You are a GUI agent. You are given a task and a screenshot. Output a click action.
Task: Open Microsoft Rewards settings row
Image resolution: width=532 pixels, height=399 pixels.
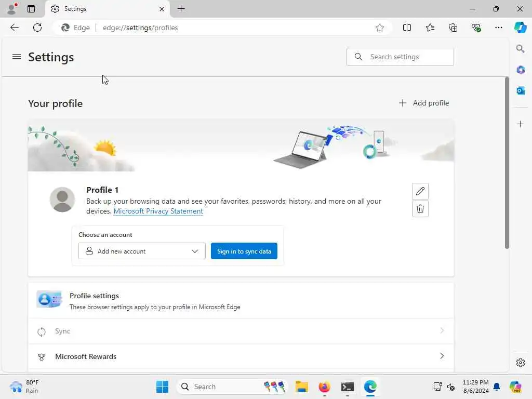(241, 356)
